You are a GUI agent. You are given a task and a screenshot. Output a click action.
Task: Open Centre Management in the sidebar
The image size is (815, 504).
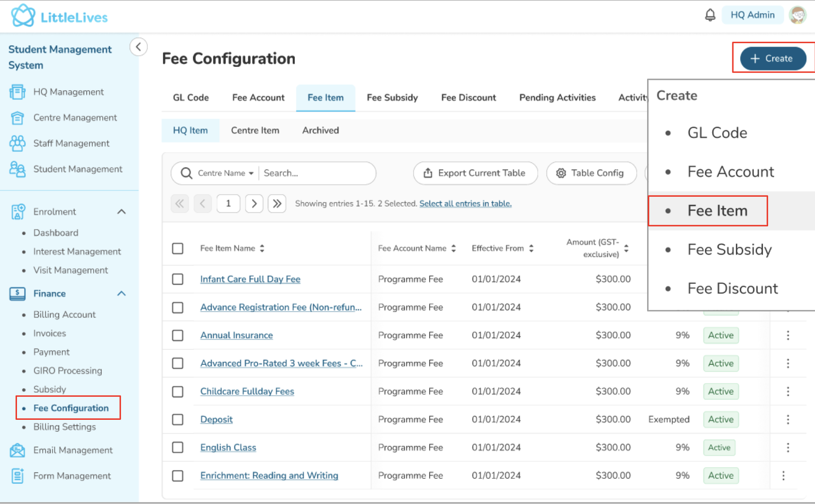pyautogui.click(x=75, y=118)
